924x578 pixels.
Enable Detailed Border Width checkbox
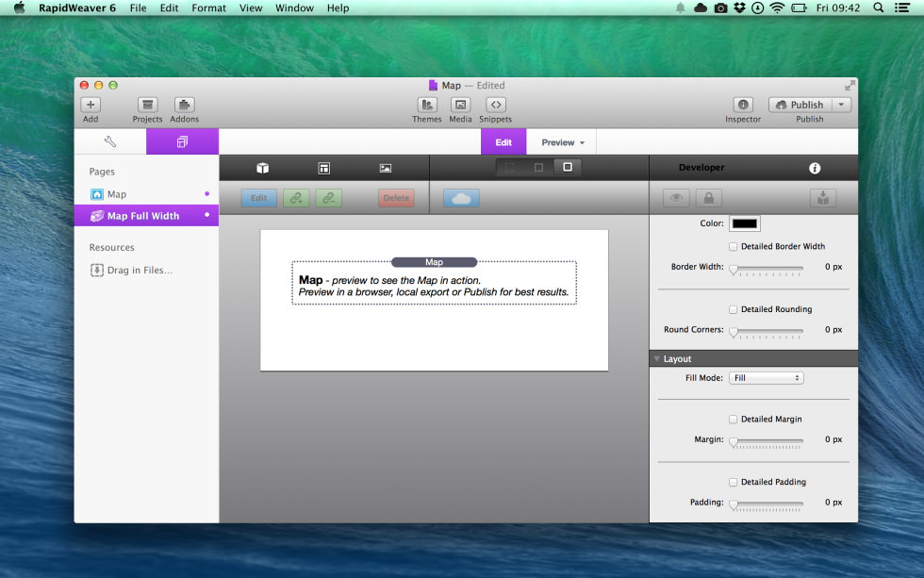734,246
